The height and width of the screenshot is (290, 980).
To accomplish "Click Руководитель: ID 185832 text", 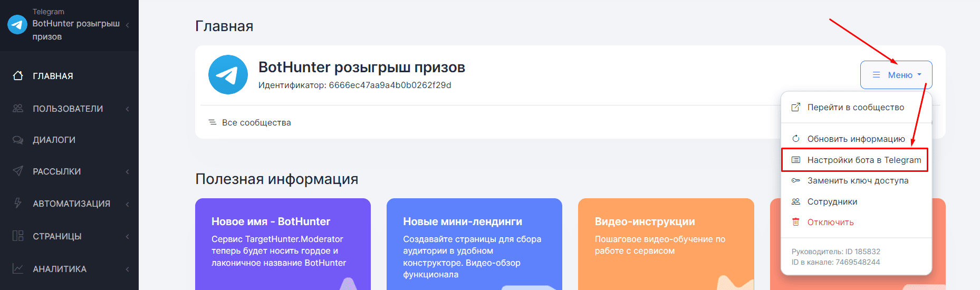I will pyautogui.click(x=835, y=252).
